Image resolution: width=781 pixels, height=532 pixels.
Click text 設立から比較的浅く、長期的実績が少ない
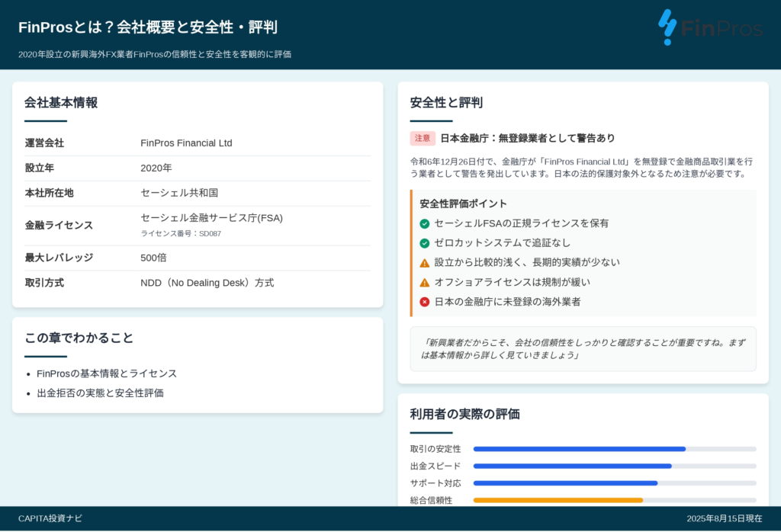[527, 262]
